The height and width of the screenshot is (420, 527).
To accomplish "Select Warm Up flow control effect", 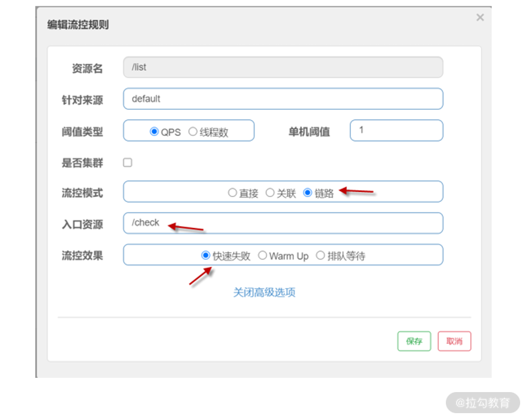I will click(x=262, y=256).
